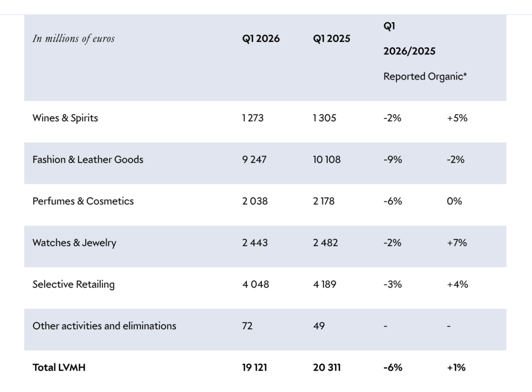This screenshot has width=532, height=392.
Task: Select Other activities and eliminations label
Action: point(104,326)
